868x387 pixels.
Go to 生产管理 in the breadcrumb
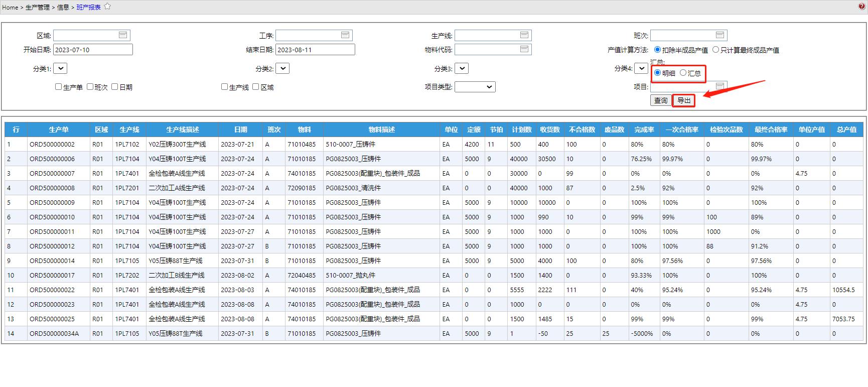tap(38, 7)
